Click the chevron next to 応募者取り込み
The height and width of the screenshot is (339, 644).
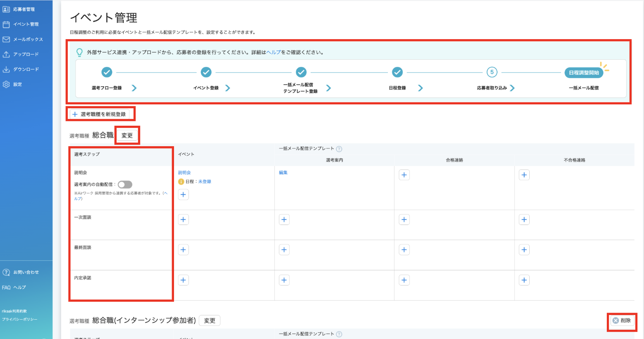(x=512, y=88)
